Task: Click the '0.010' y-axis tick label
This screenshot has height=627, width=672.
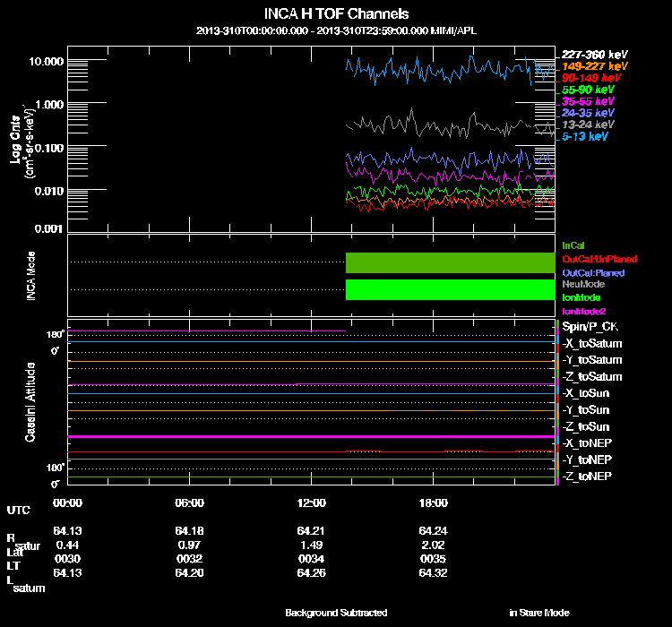Action: (x=49, y=191)
